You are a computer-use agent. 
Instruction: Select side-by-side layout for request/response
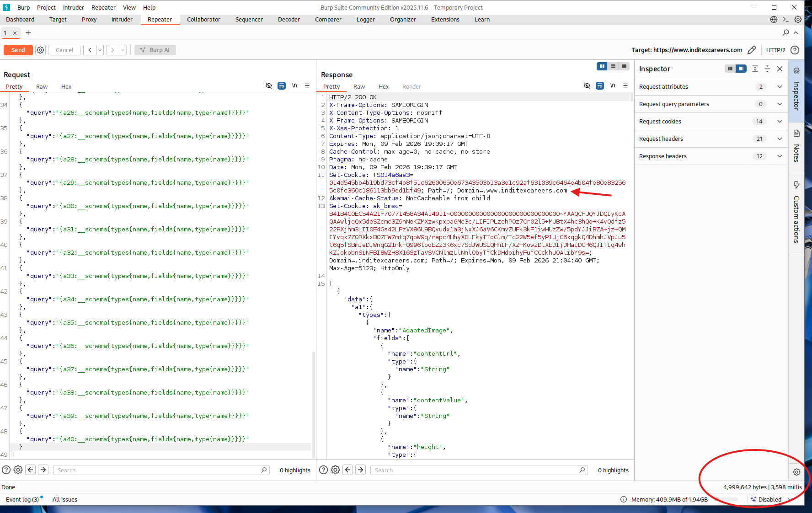pos(602,66)
